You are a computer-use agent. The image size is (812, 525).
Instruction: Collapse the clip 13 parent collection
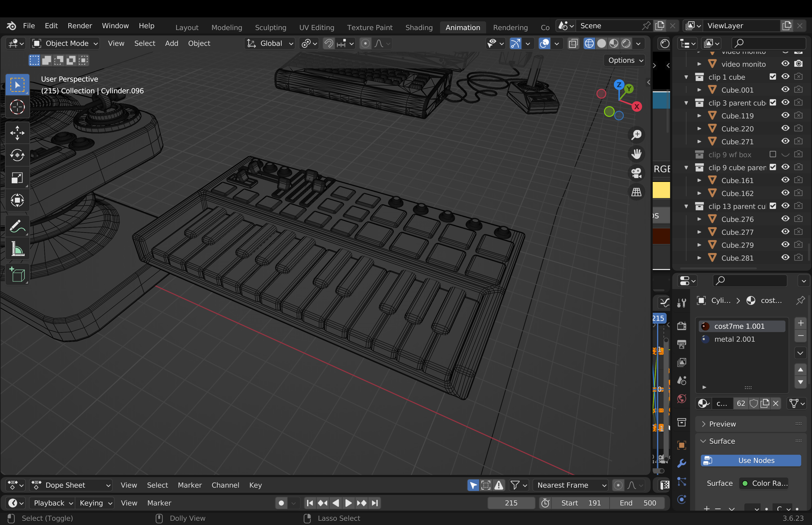[x=686, y=206]
